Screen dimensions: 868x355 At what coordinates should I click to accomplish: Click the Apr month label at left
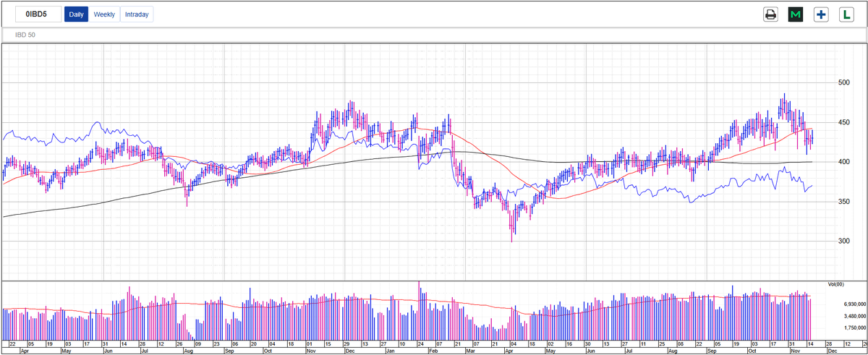click(x=25, y=351)
